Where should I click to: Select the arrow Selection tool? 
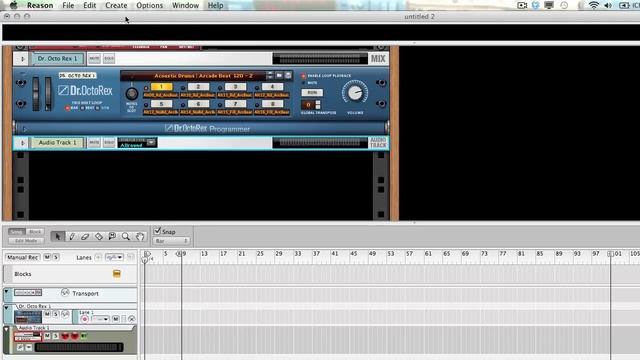coord(58,236)
